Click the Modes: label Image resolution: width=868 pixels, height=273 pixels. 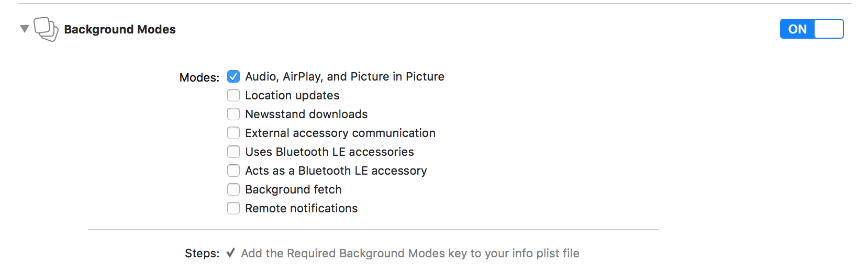(199, 77)
